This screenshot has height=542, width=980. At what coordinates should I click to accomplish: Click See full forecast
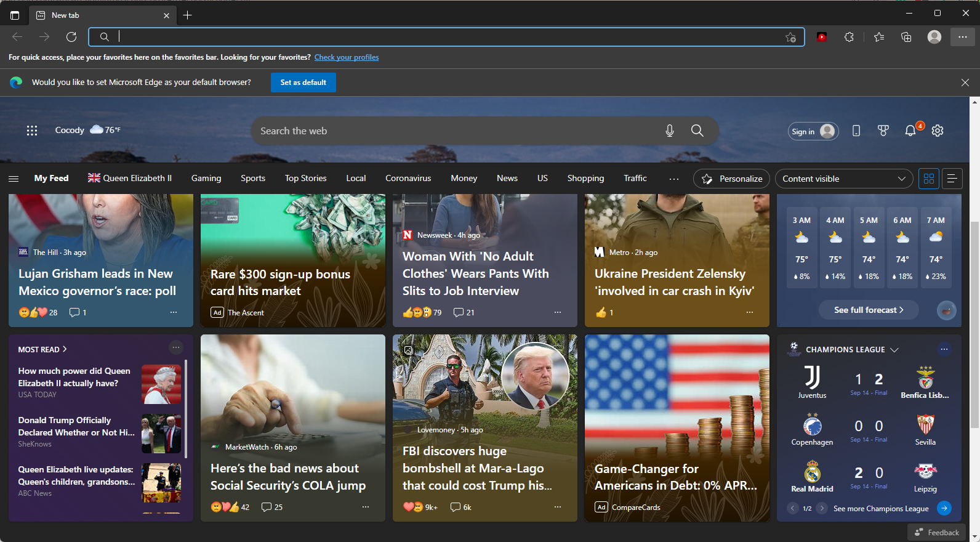pos(869,310)
